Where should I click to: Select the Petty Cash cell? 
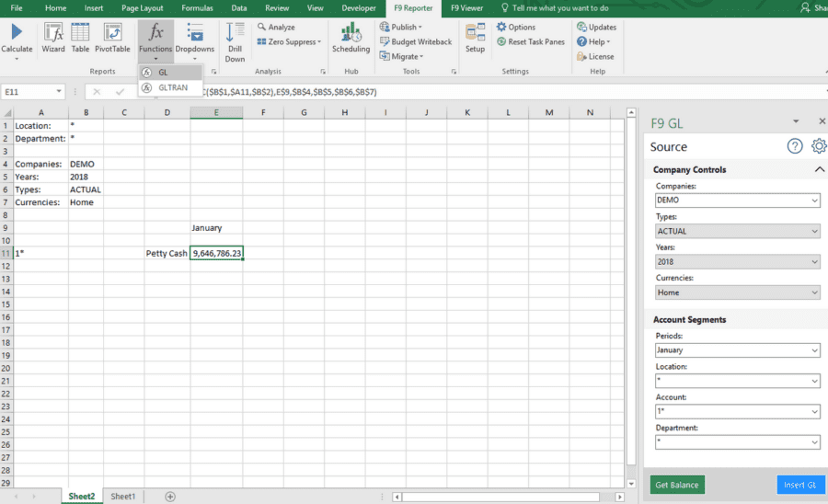point(167,253)
